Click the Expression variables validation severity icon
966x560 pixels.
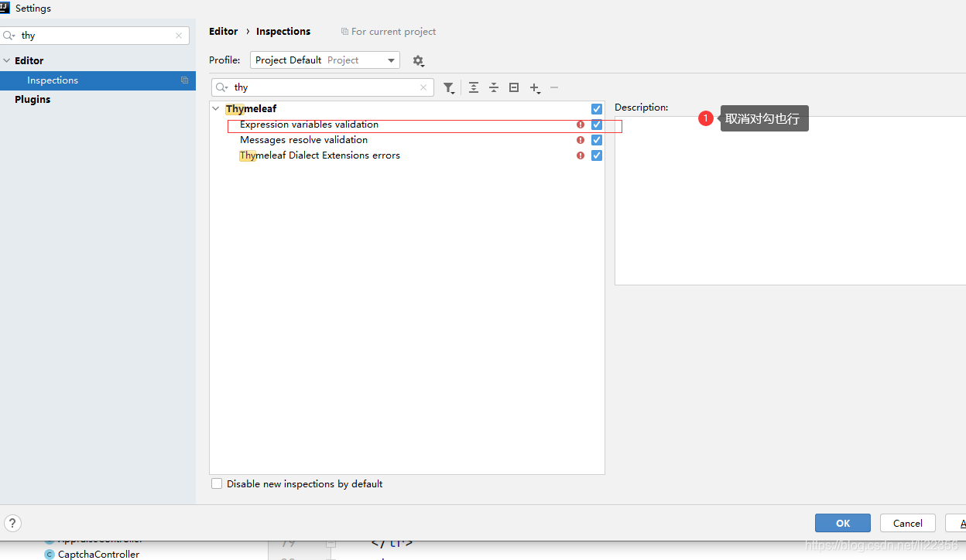[581, 125]
